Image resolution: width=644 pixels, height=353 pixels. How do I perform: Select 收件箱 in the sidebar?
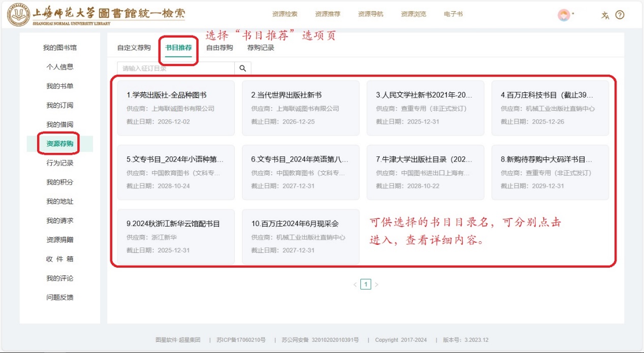click(x=60, y=259)
